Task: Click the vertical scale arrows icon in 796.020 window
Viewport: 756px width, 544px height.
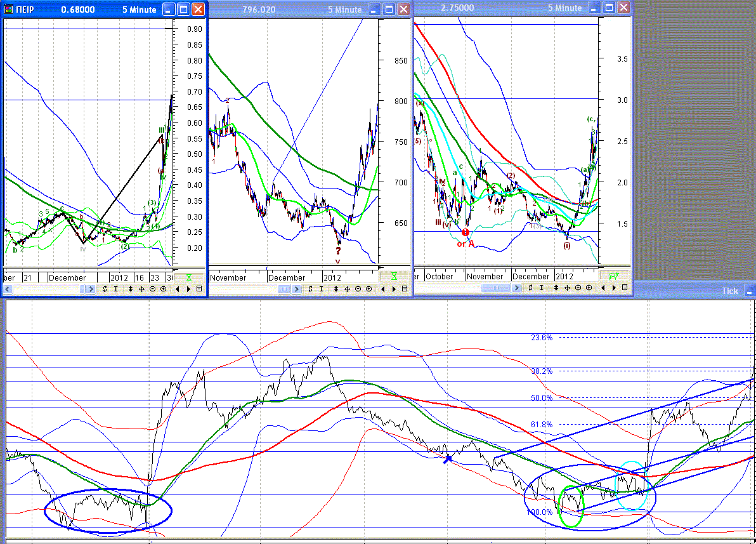Action: pos(336,289)
